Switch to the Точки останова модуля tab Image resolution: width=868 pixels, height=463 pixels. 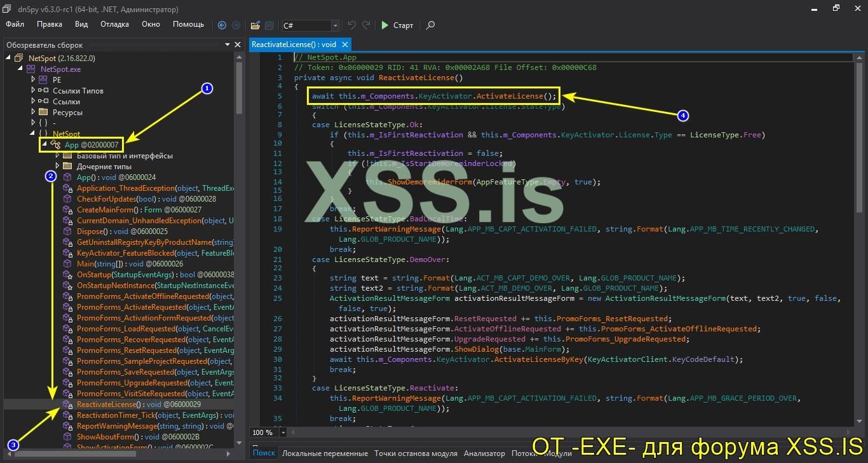[x=416, y=453]
